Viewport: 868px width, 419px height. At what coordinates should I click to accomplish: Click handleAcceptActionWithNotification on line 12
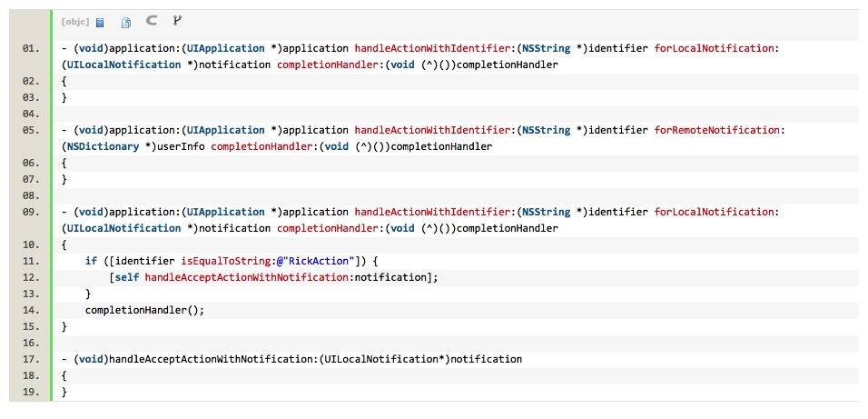249,277
